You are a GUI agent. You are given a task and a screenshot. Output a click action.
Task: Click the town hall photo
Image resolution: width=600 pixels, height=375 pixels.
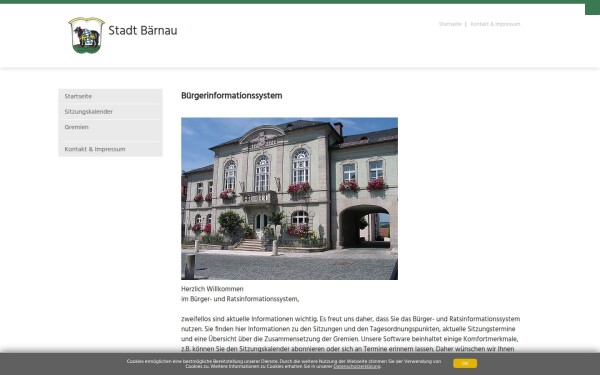coord(289,199)
